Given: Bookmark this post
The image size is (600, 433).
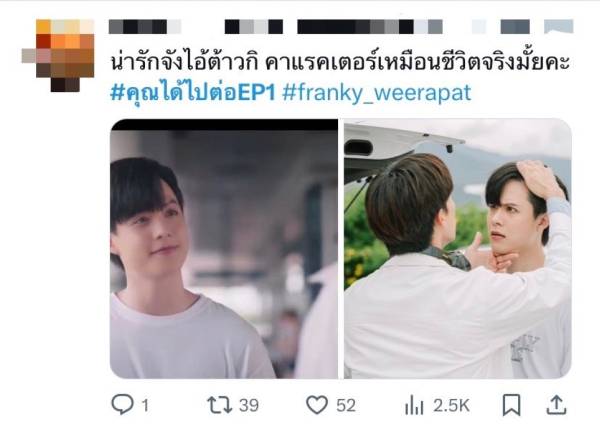Looking at the screenshot, I should coord(511,405).
